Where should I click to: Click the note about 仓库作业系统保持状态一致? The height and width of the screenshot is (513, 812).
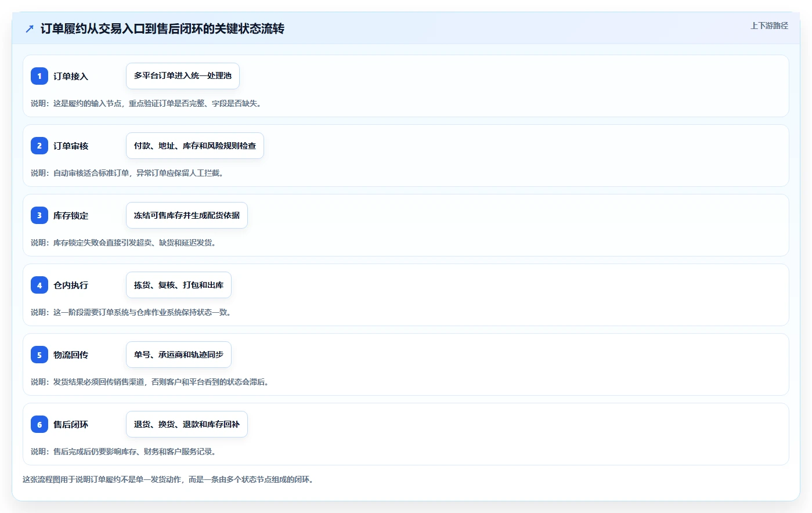pos(132,312)
